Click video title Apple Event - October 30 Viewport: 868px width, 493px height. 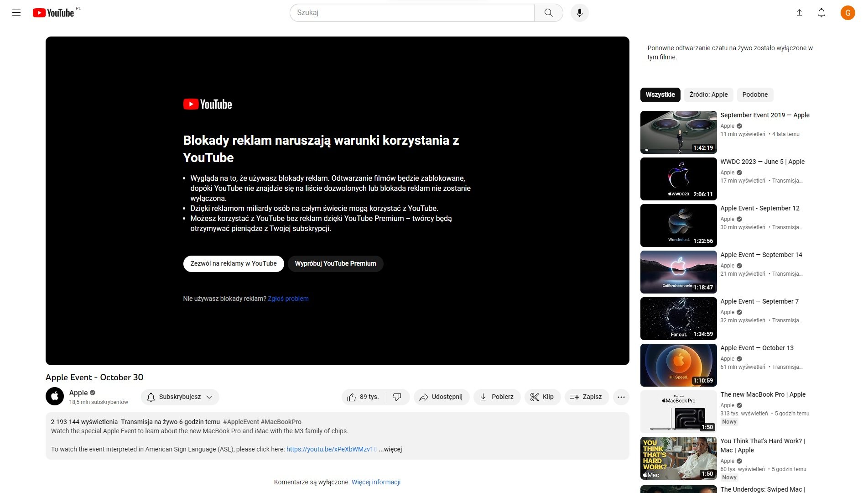click(94, 378)
